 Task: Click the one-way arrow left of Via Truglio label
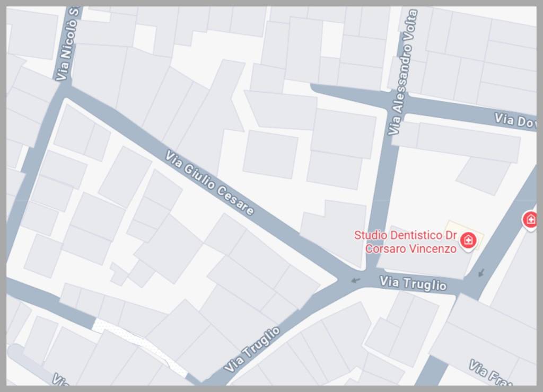(356, 280)
